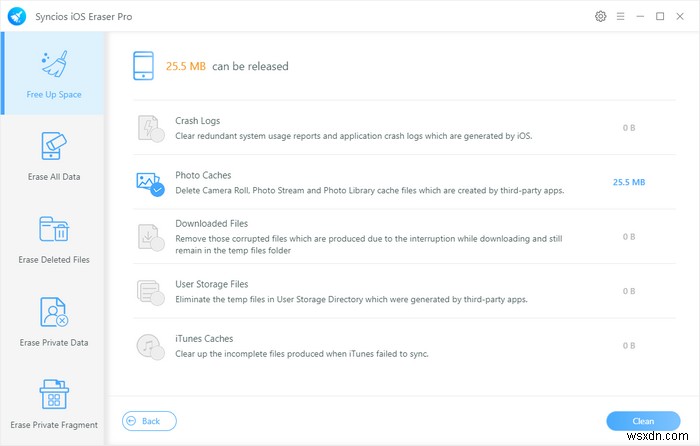The width and height of the screenshot is (700, 446).
Task: Click the User Storage Files description
Action: [x=351, y=299]
